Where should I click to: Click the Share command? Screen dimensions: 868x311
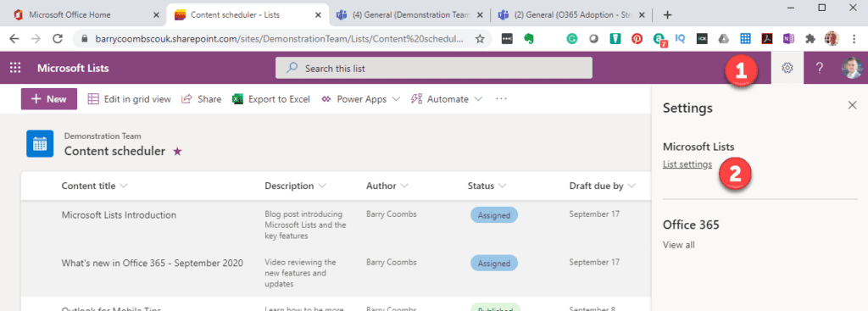[202, 99]
